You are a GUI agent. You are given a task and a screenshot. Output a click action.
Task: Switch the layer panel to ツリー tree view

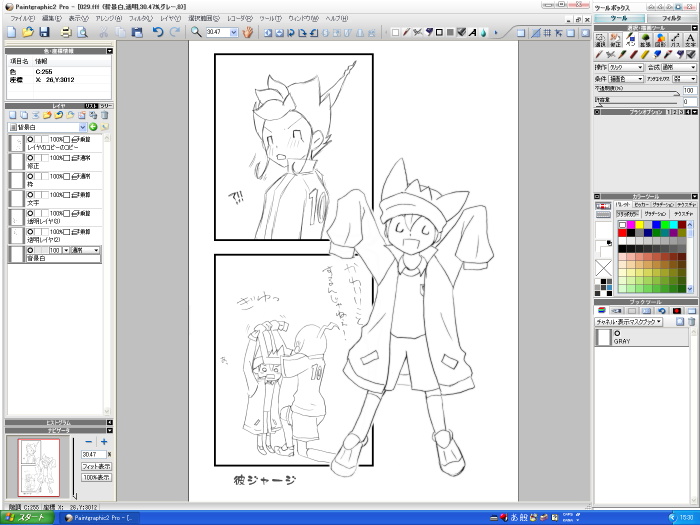click(x=106, y=106)
